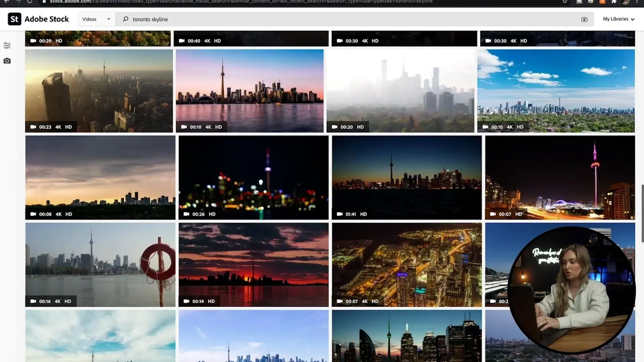644x362 pixels.
Task: Click the magnifying glass search icon
Action: 125,19
